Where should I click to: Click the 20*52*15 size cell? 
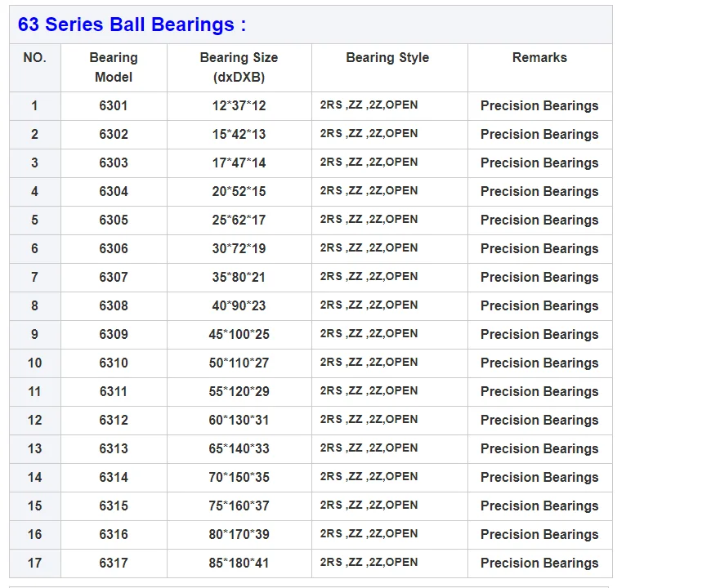pyautogui.click(x=239, y=191)
